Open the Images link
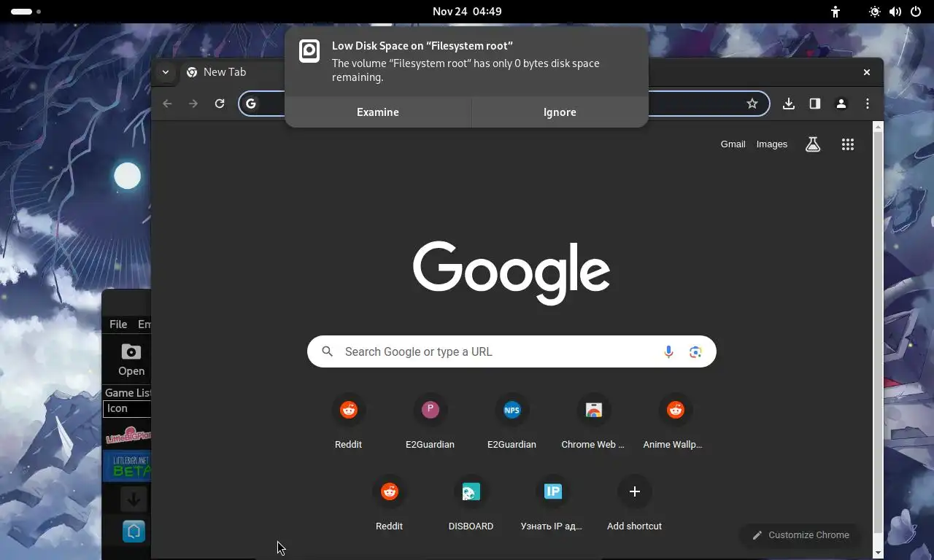 click(x=772, y=144)
